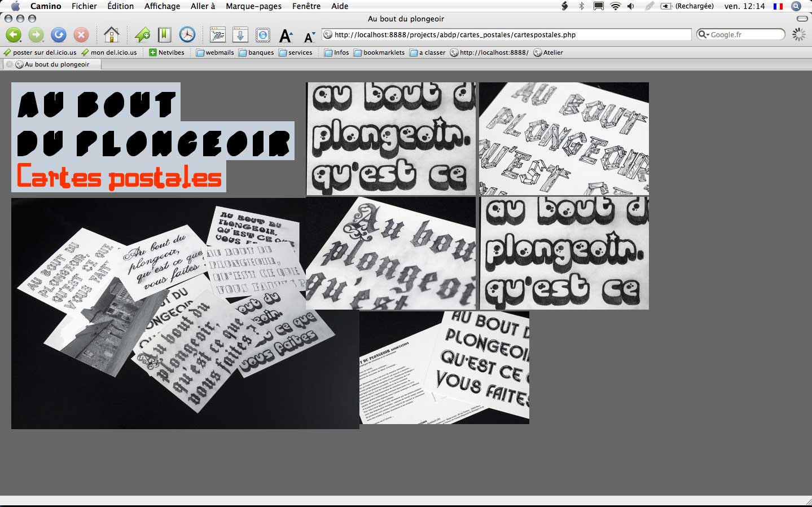Click the poster sur del.icio.us bookmark
The height and width of the screenshot is (507, 812).
tap(40, 52)
